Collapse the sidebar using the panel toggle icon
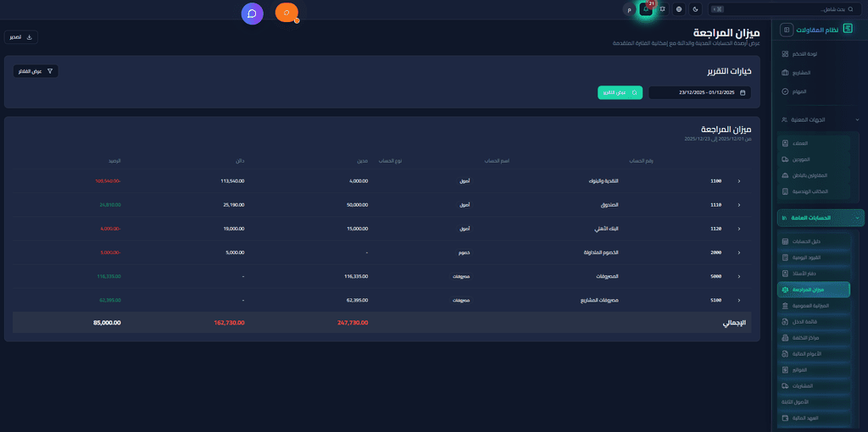The height and width of the screenshot is (432, 868). pos(787,30)
